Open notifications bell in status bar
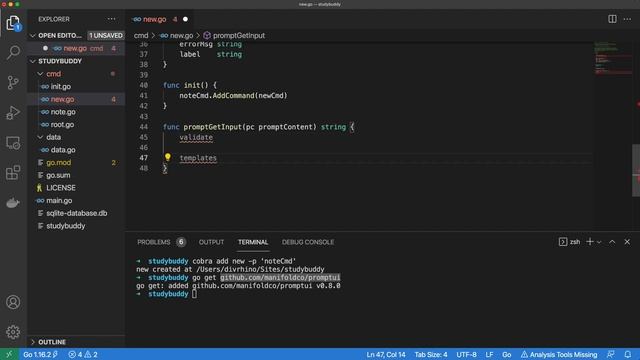The height and width of the screenshot is (360, 640). point(627,354)
